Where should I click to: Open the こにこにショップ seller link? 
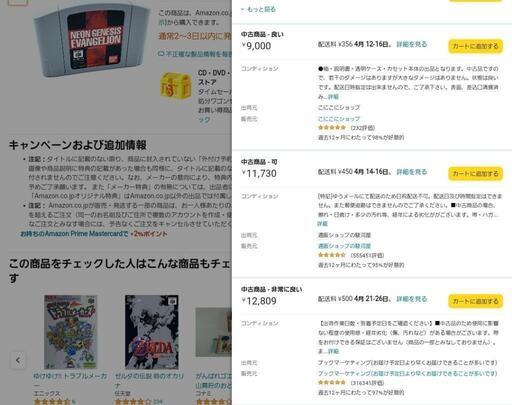pos(339,119)
